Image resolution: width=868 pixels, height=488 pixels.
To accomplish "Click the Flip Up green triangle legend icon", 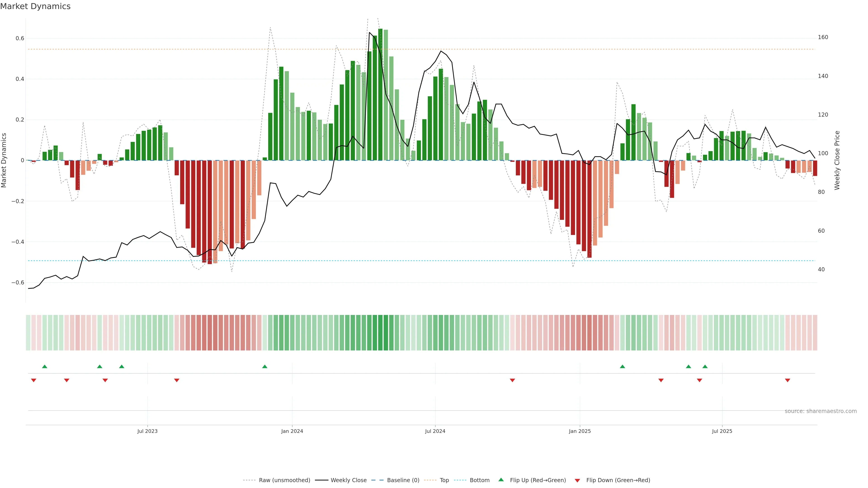I will point(501,480).
